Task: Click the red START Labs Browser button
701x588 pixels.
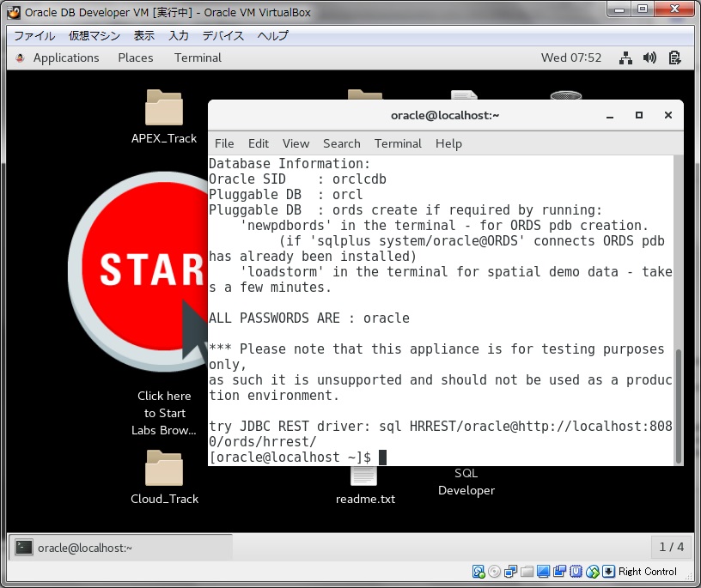Action: 138,271
